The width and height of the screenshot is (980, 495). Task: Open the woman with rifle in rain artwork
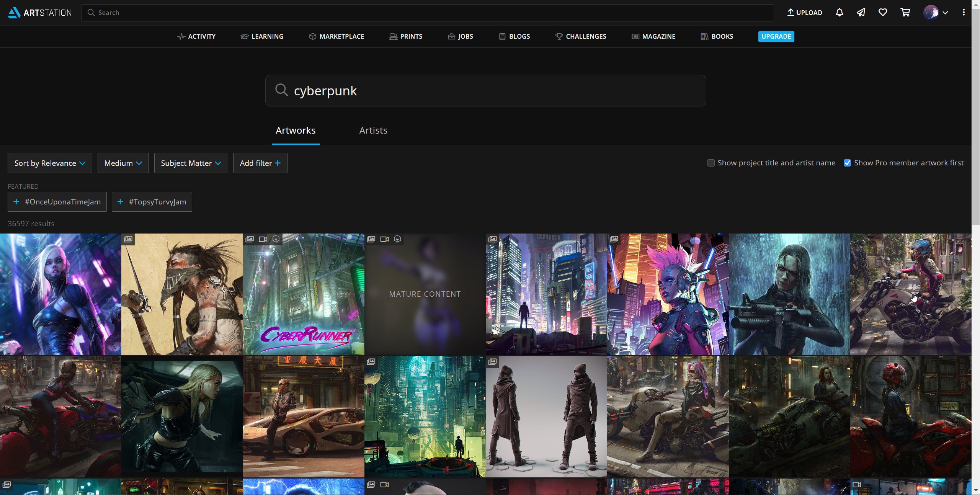(789, 294)
